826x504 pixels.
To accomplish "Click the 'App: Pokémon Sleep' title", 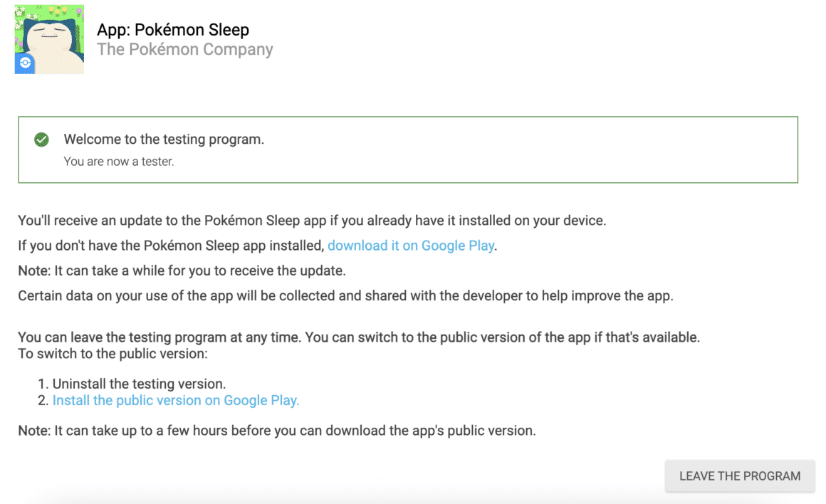I will tap(173, 30).
